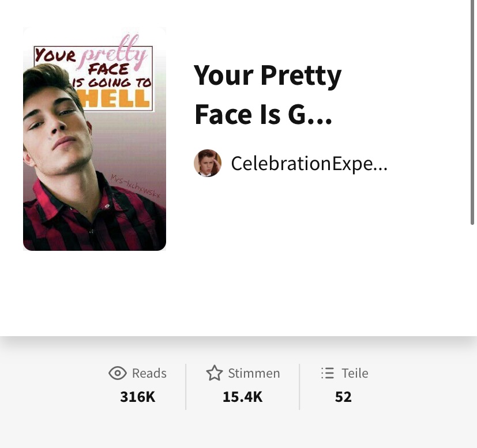Click the 52 parts count
The width and height of the screenshot is (477, 448).
(343, 397)
